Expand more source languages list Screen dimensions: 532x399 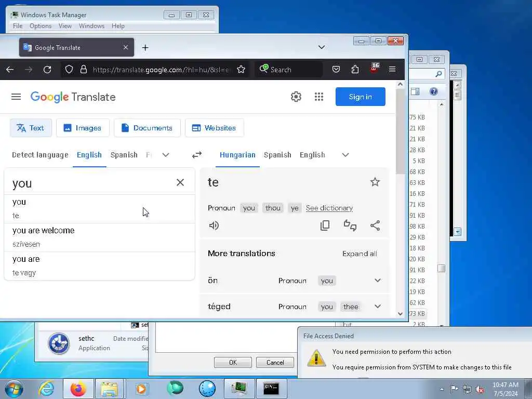(166, 155)
